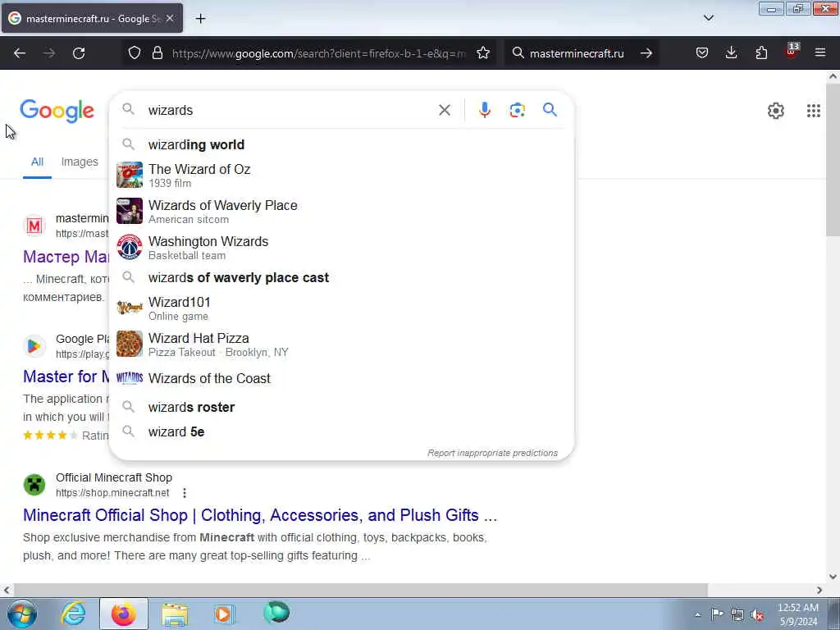This screenshot has width=840, height=630.
Task: Open the media player taskbar icon
Action: 223,614
